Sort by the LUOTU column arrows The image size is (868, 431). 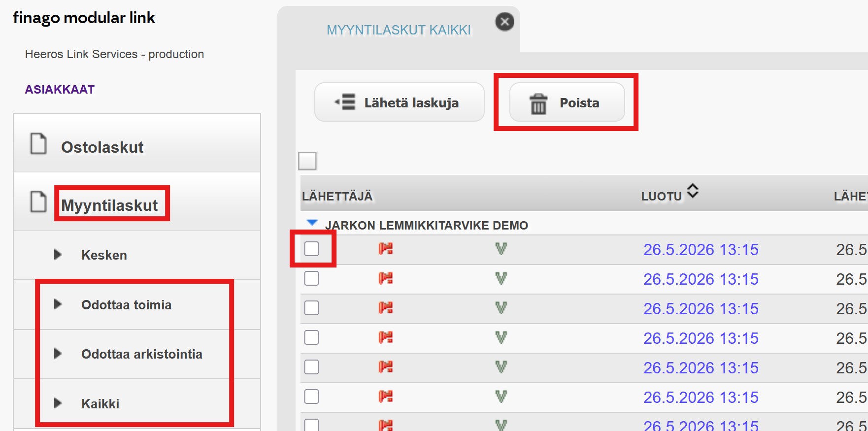(693, 191)
